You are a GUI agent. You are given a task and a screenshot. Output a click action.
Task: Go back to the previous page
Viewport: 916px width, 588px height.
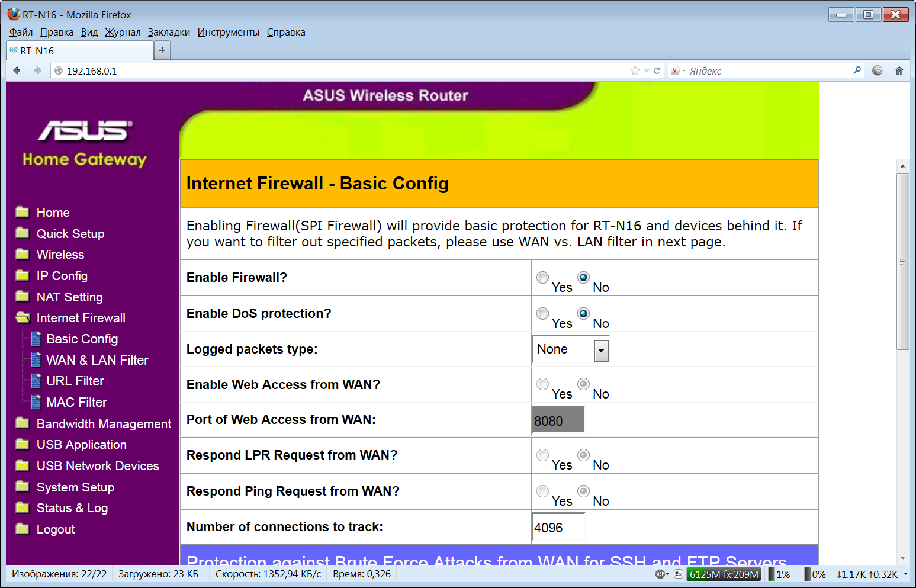click(17, 70)
